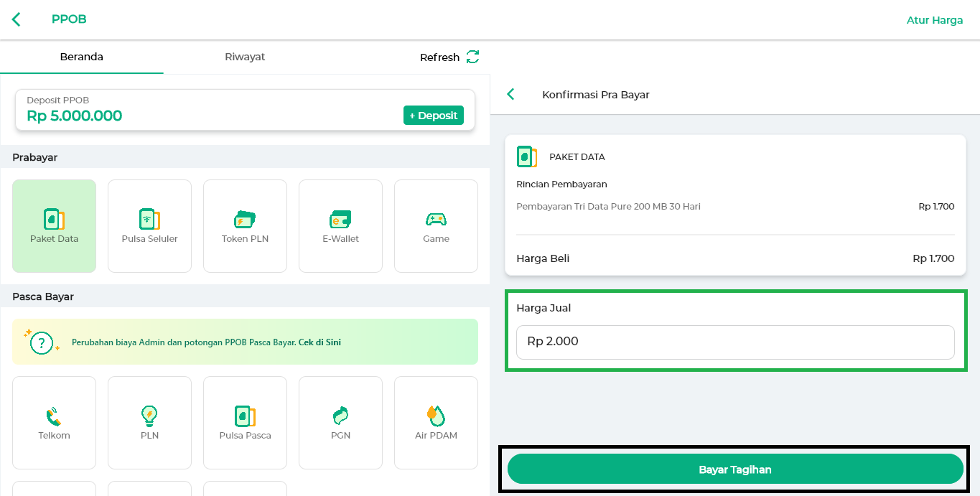
Task: Switch to the Riwayat tab
Action: [245, 57]
